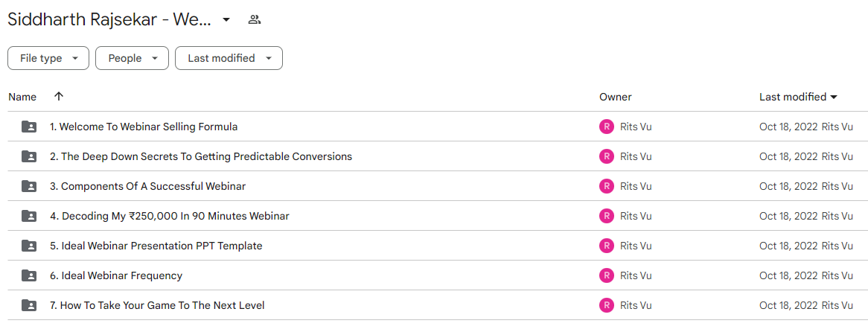Select How To Take Your Game To The Next Level
The width and height of the screenshot is (868, 335).
point(434,305)
